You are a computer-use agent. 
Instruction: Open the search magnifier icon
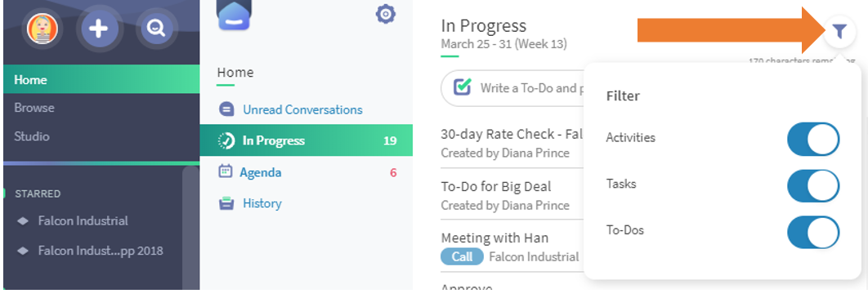tap(157, 28)
